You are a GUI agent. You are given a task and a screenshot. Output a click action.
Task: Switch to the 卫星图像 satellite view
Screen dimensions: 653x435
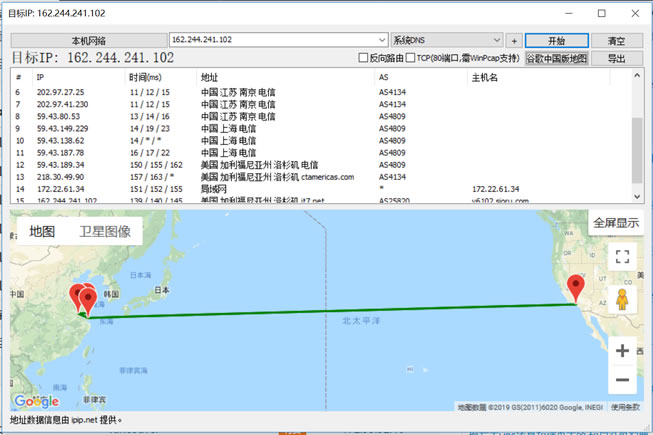click(x=105, y=231)
